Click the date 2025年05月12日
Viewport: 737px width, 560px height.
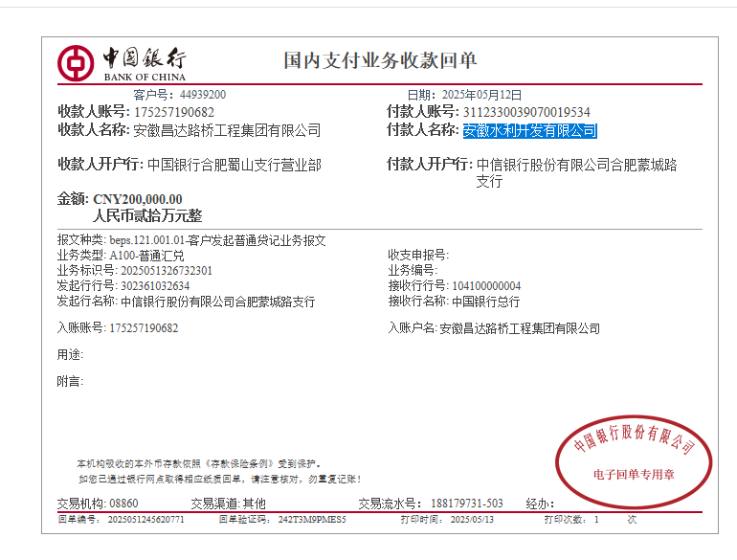(481, 95)
